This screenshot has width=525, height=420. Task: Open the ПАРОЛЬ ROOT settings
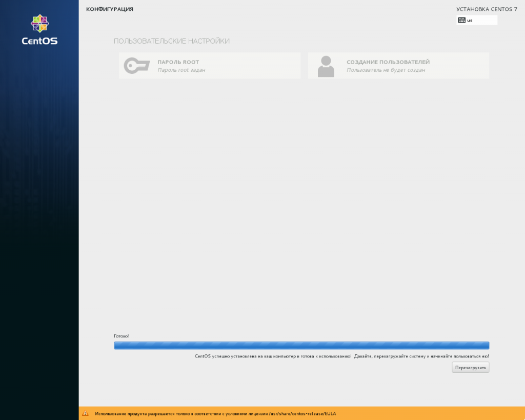178,62
